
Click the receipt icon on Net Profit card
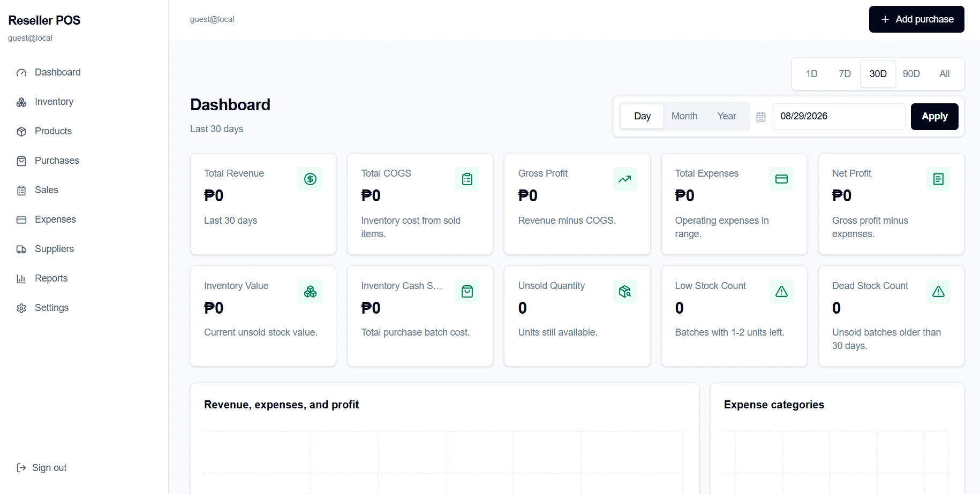[938, 179]
